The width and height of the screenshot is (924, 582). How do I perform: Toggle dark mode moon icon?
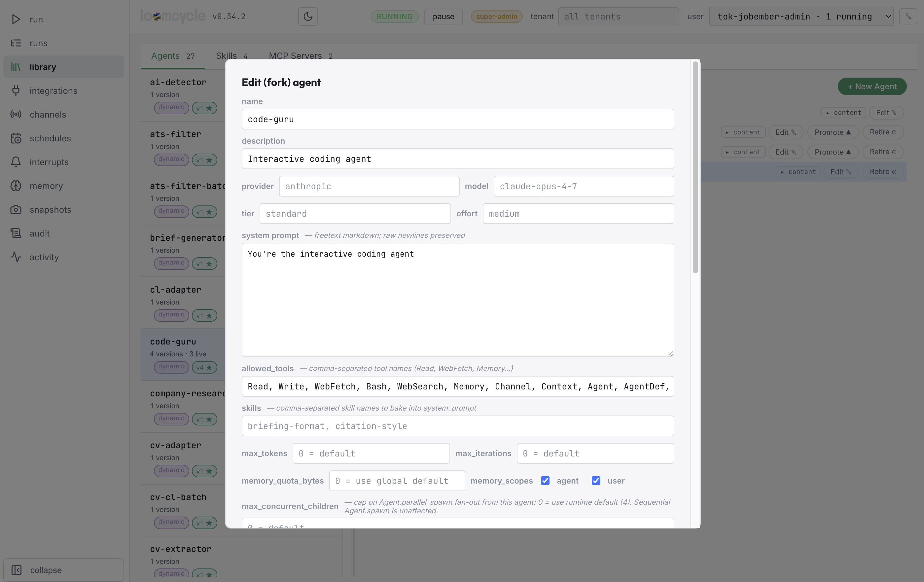coord(308,17)
